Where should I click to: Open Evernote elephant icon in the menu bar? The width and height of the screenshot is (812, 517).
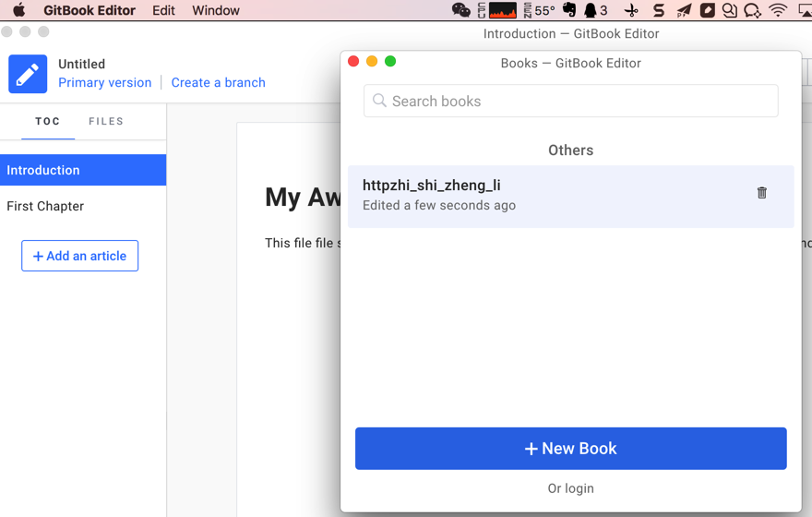569,10
